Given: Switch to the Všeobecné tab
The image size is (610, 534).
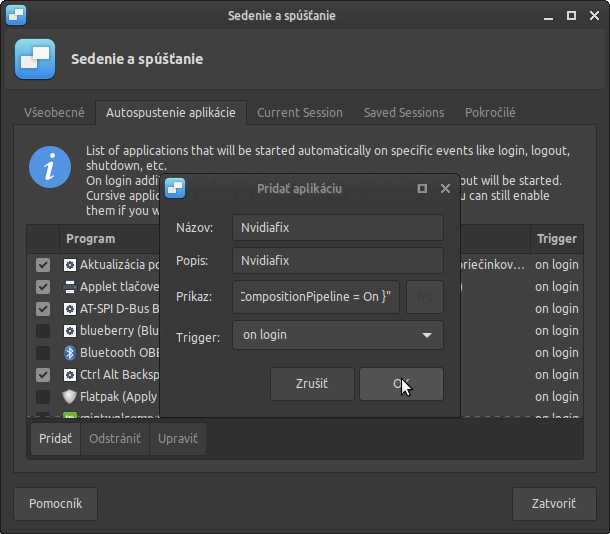Looking at the screenshot, I should pyautogui.click(x=54, y=113).
